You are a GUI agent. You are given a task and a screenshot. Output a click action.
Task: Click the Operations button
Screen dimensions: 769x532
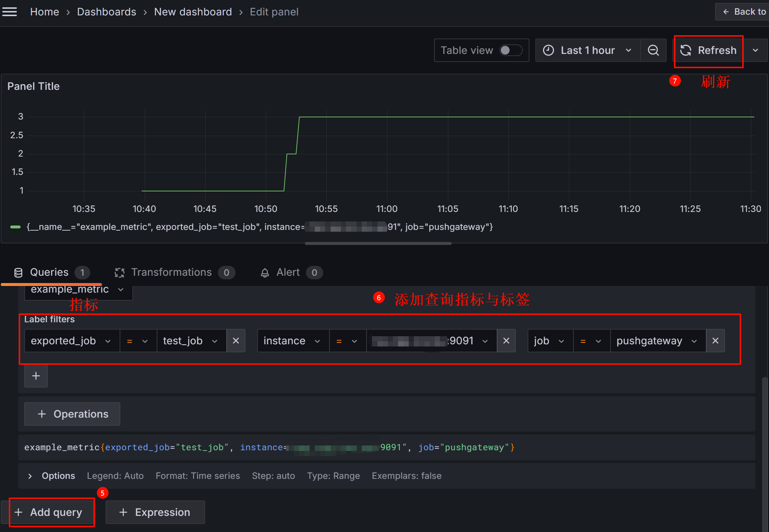[72, 414]
